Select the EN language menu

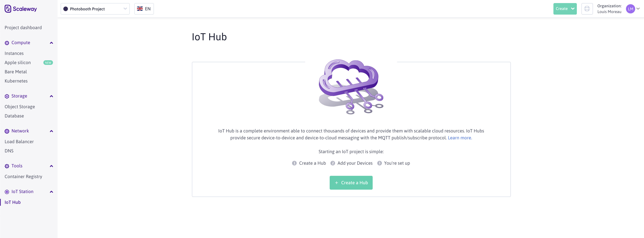coord(144,8)
